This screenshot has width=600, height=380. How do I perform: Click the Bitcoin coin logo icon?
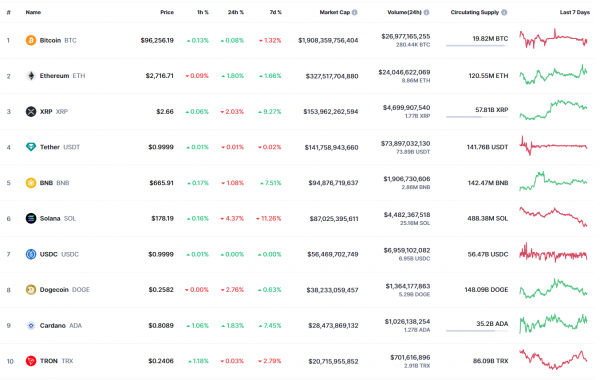(31, 40)
